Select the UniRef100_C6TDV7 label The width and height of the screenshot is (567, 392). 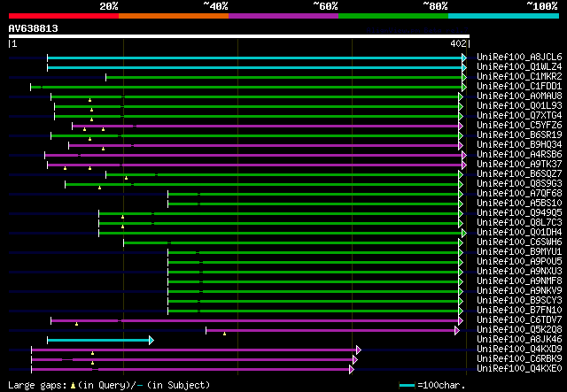click(519, 320)
